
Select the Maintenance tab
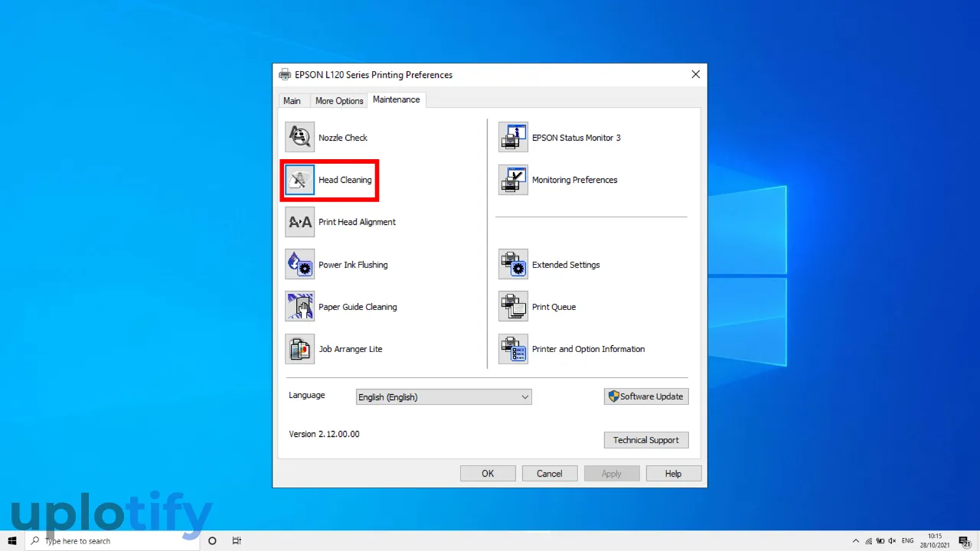(397, 99)
